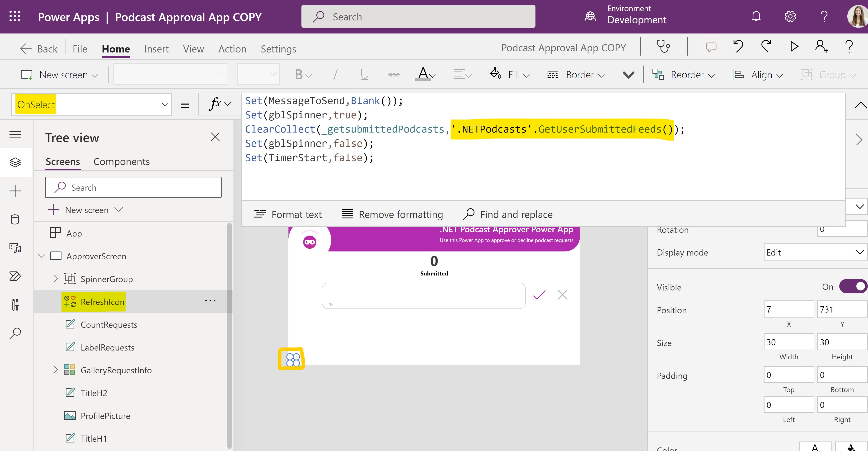The image size is (868, 451).
Task: Click the Remove formatting icon
Action: click(x=347, y=214)
